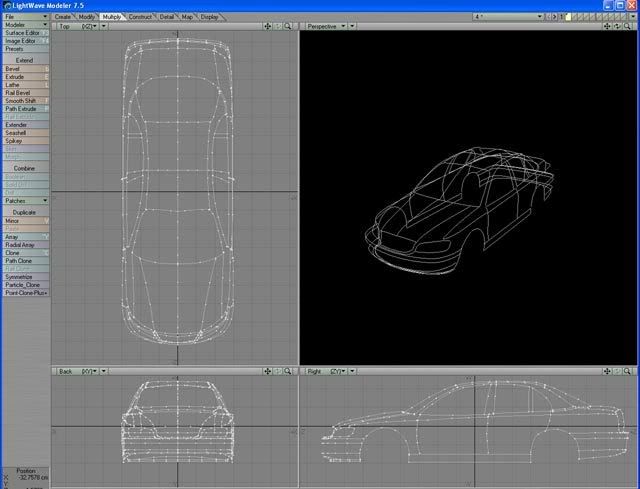Select the Multiply tab
Viewport: 640px width, 489px height.
[x=111, y=17]
